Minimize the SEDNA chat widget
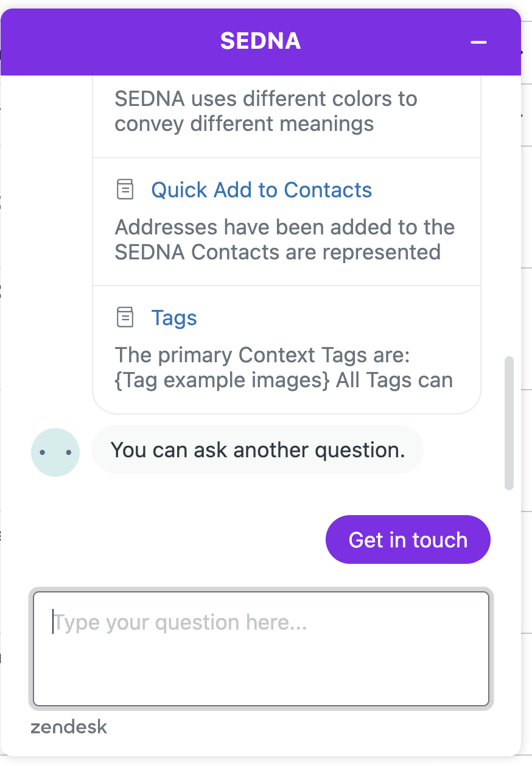 [x=479, y=42]
